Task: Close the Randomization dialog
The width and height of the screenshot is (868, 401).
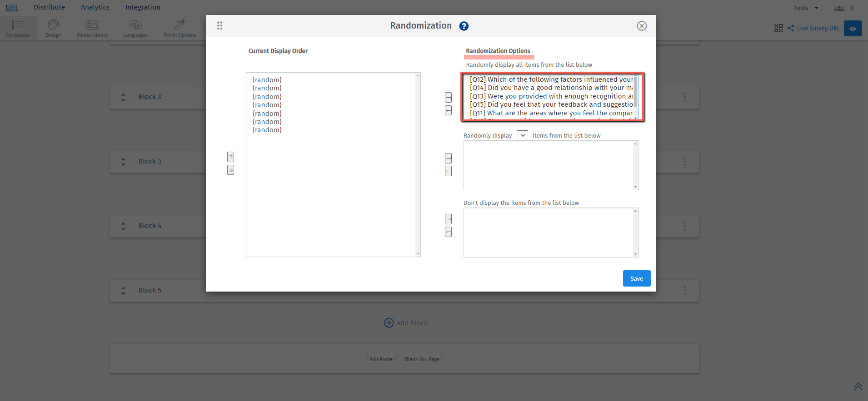Action: pyautogui.click(x=642, y=26)
